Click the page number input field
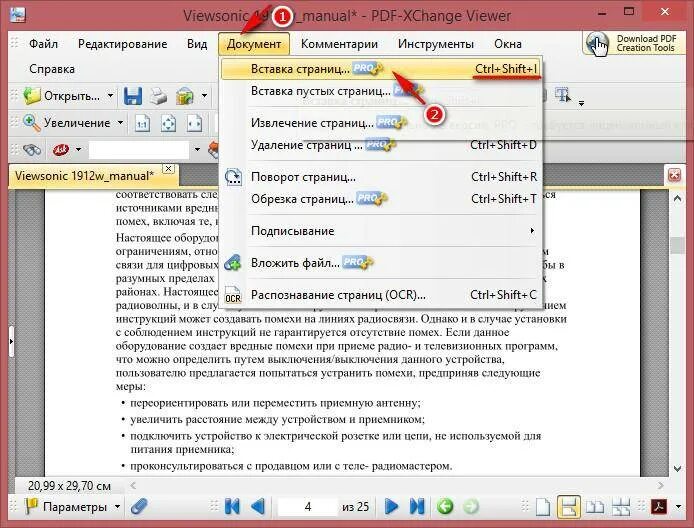 pos(308,506)
